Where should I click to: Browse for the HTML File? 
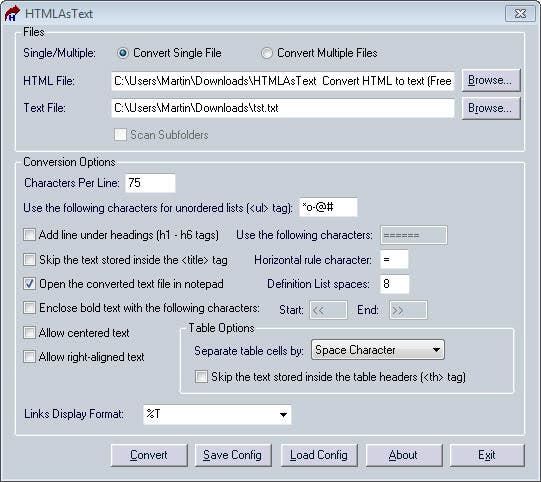pos(491,80)
